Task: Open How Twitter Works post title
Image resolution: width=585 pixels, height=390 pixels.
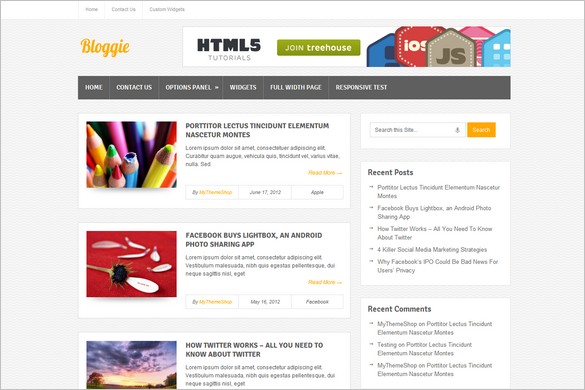Action: point(254,350)
